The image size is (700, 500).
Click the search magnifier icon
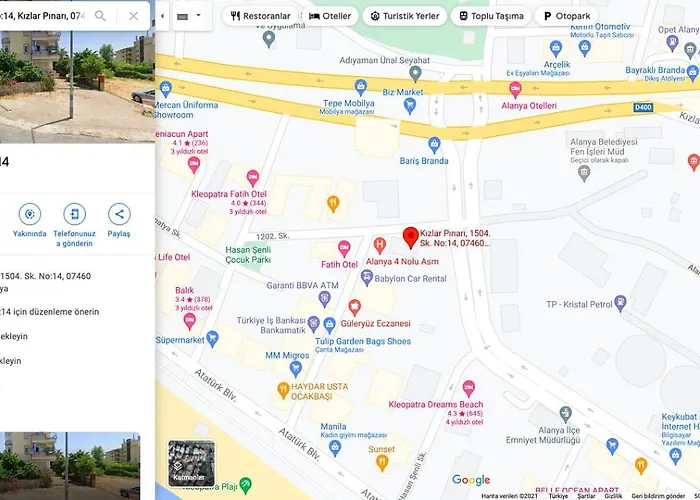(100, 16)
